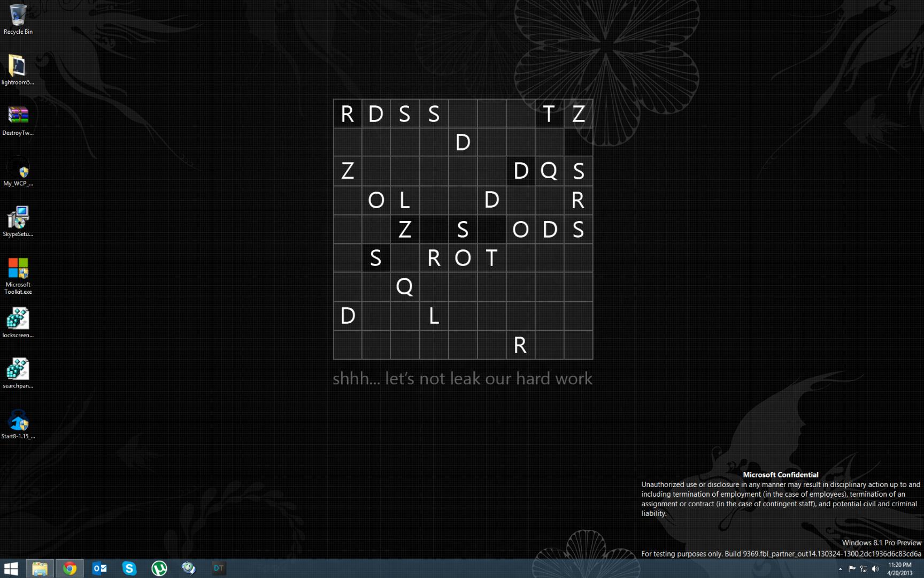Show hidden system tray icons
Screen dimensions: 924x578
click(840, 569)
